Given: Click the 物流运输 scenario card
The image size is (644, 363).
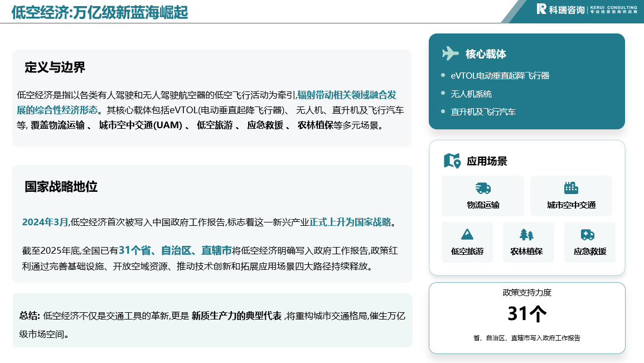Looking at the screenshot, I should (483, 196).
